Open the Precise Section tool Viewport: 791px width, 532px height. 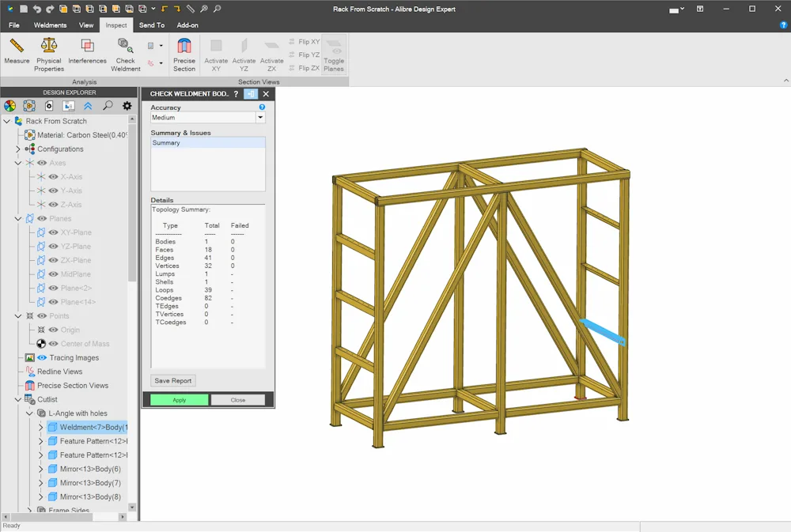click(x=184, y=55)
